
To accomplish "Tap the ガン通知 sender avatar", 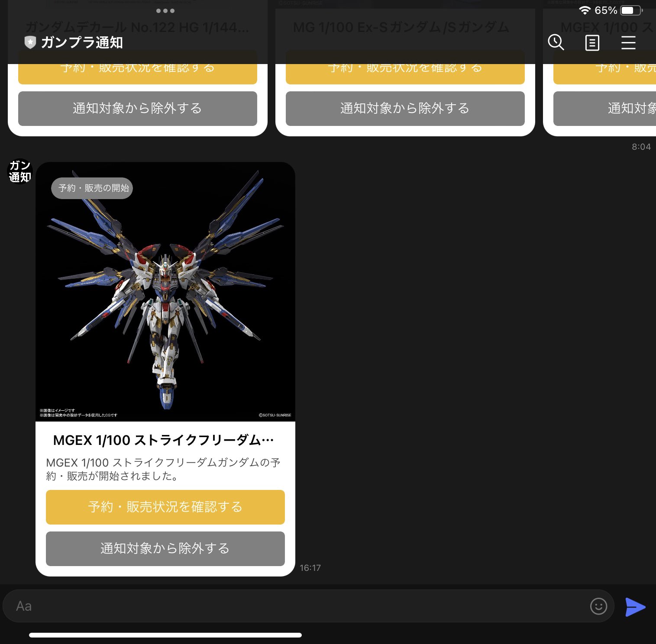I will coord(20,171).
